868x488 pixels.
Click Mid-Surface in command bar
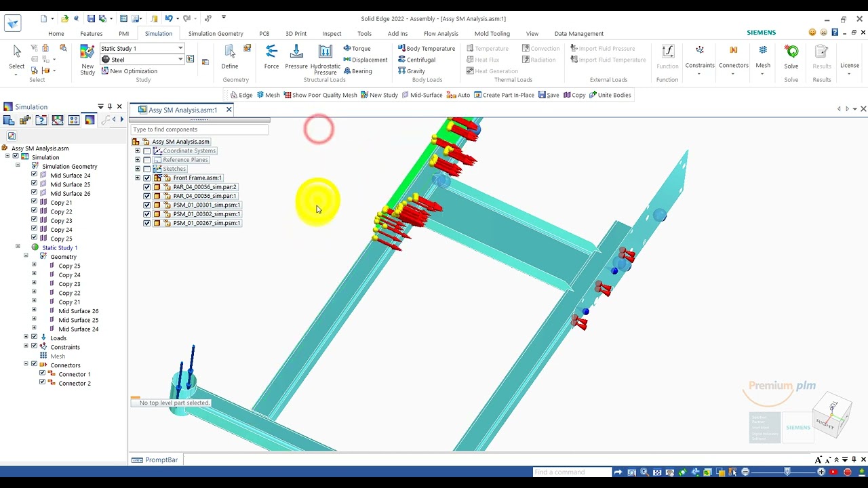coord(422,95)
